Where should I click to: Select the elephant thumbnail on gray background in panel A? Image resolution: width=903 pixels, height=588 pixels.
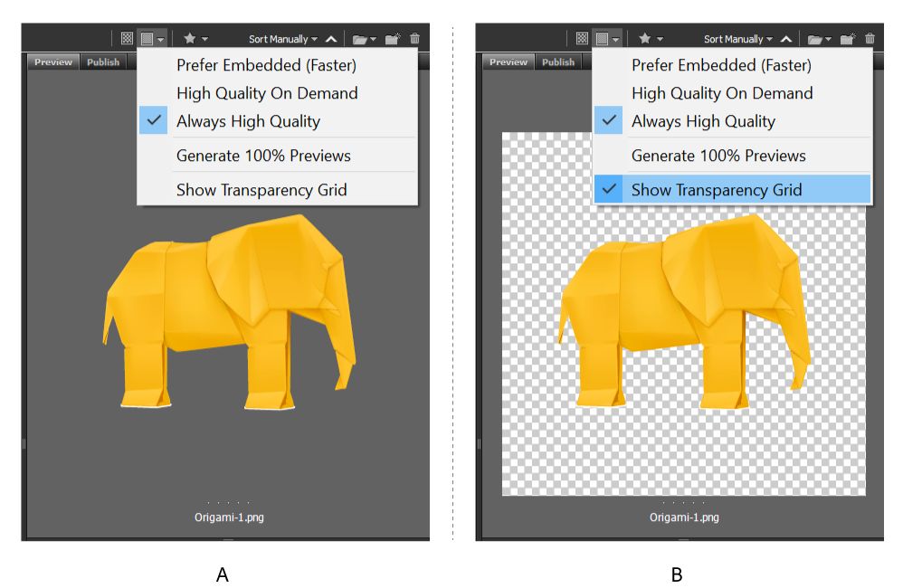(229, 311)
